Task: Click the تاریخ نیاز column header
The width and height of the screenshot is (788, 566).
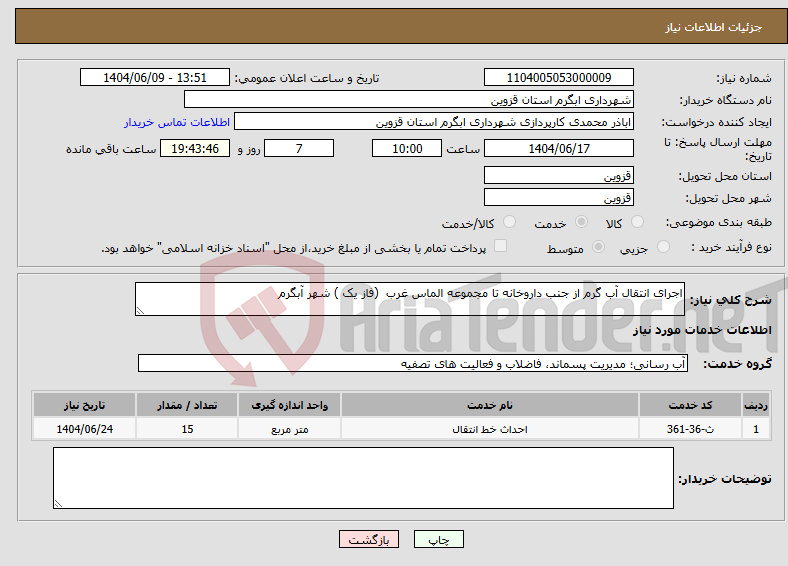Action: click(84, 405)
